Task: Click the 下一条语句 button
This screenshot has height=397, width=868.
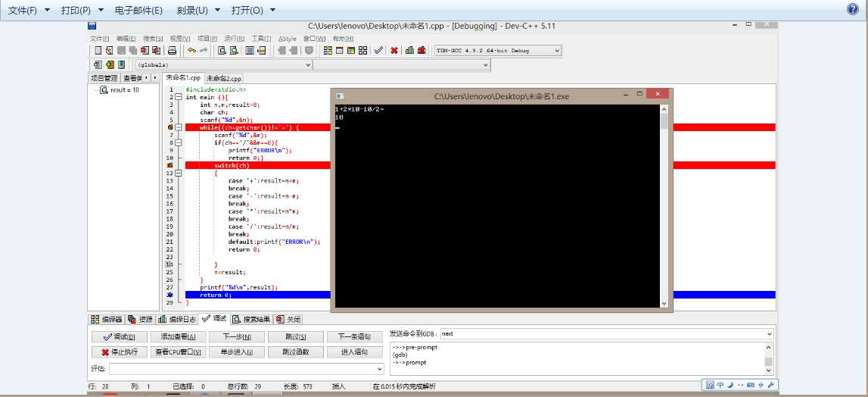Action: [354, 336]
